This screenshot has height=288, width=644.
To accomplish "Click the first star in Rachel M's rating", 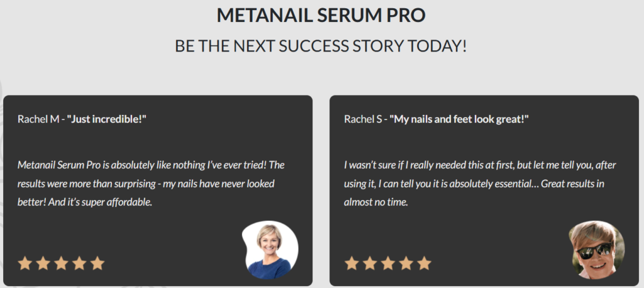I will pos(25,263).
